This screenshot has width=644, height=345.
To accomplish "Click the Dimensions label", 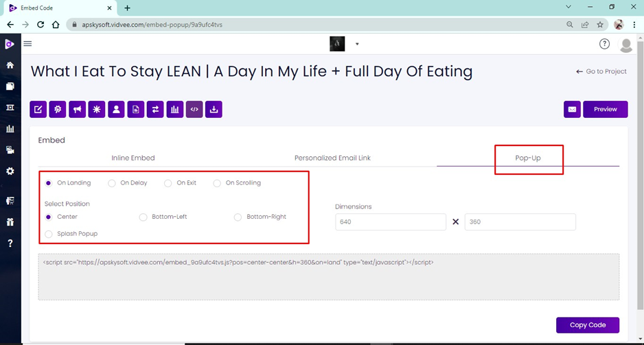I will tap(353, 206).
